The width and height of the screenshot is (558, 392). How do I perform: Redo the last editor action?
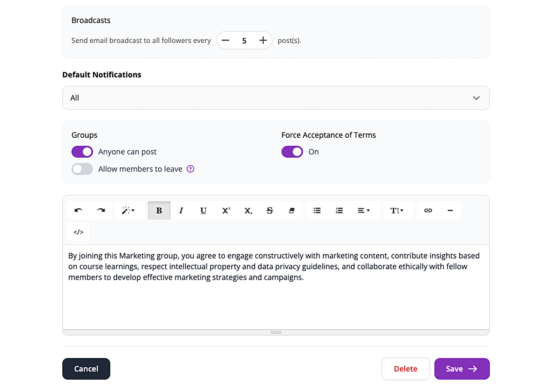click(101, 210)
